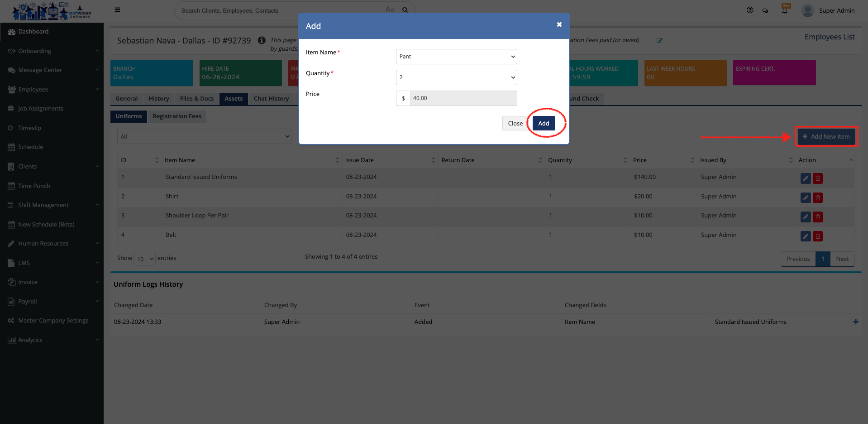Open the All filter dropdown
This screenshot has height=424, width=868.
click(x=204, y=136)
